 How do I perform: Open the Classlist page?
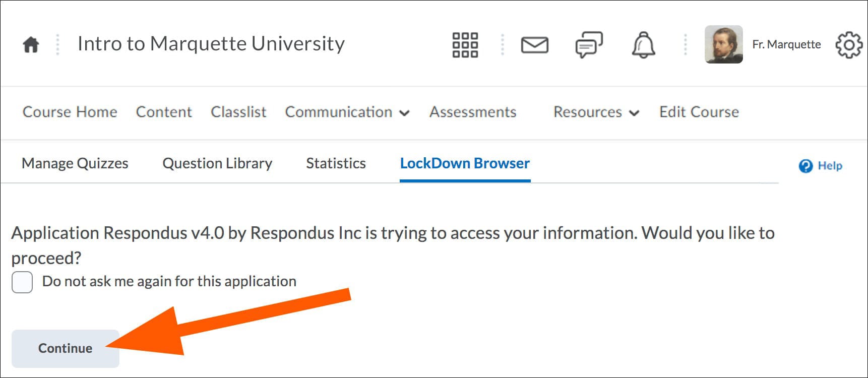[x=238, y=112]
